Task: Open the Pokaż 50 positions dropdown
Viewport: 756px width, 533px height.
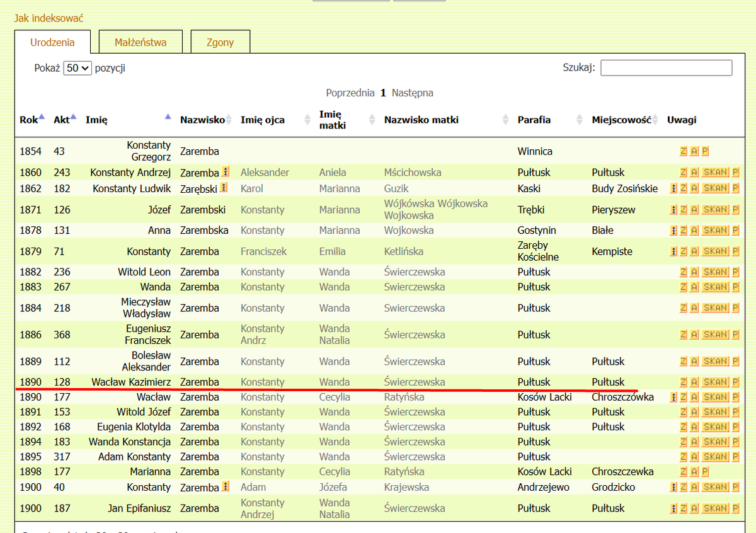Action: tap(77, 68)
